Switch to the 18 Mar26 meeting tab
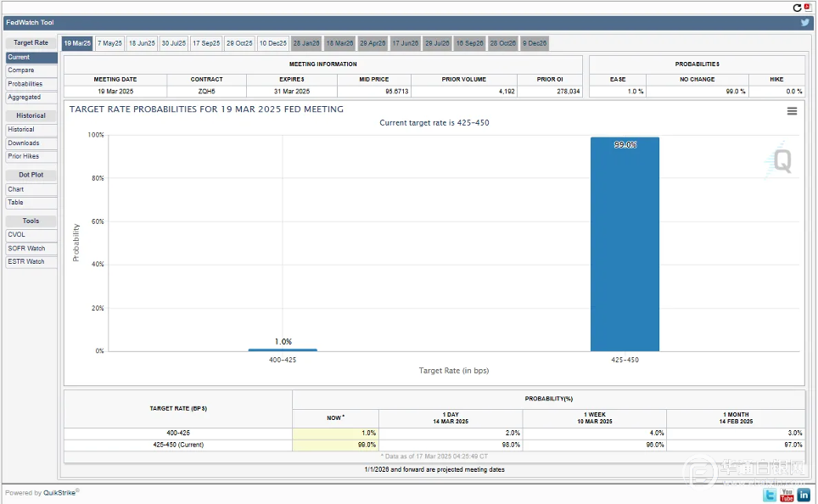Screen dimensions: 818x504 (x=339, y=43)
